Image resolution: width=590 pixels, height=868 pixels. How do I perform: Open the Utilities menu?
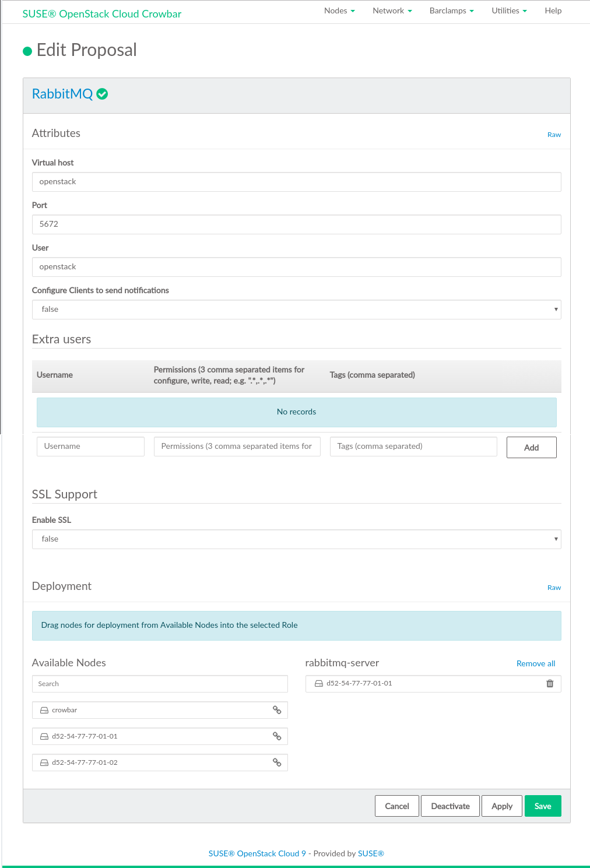coord(508,11)
